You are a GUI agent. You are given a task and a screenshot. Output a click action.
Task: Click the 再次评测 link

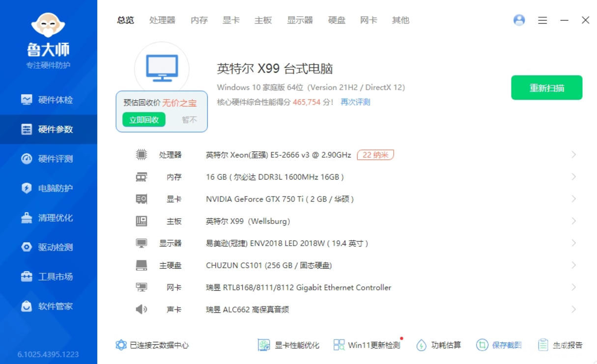[355, 102]
